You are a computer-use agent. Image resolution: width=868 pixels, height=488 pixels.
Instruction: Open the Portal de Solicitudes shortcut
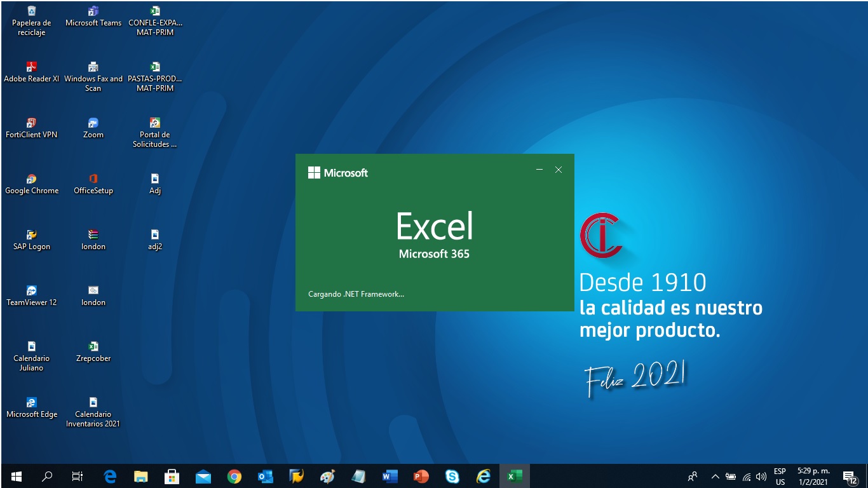pos(155,133)
